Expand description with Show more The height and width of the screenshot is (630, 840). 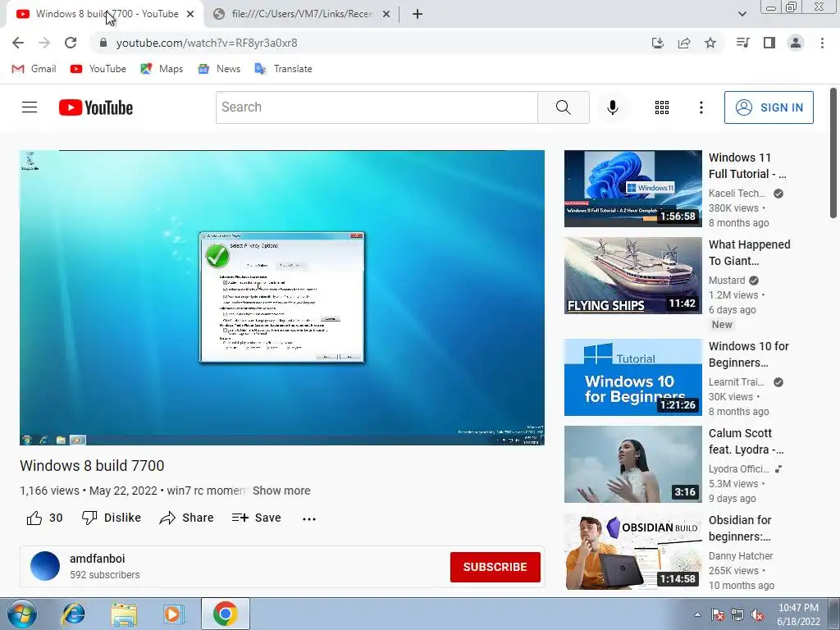281,491
